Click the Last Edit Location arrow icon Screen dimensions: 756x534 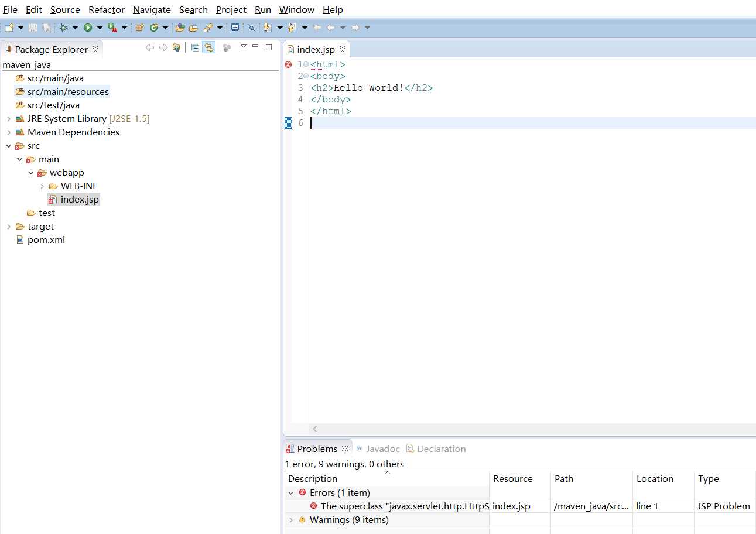[x=317, y=28]
